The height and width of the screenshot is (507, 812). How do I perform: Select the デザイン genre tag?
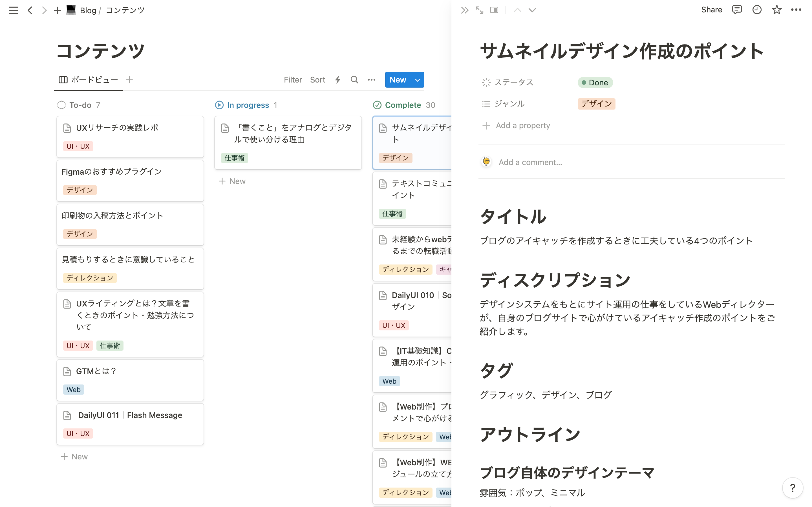(x=596, y=103)
